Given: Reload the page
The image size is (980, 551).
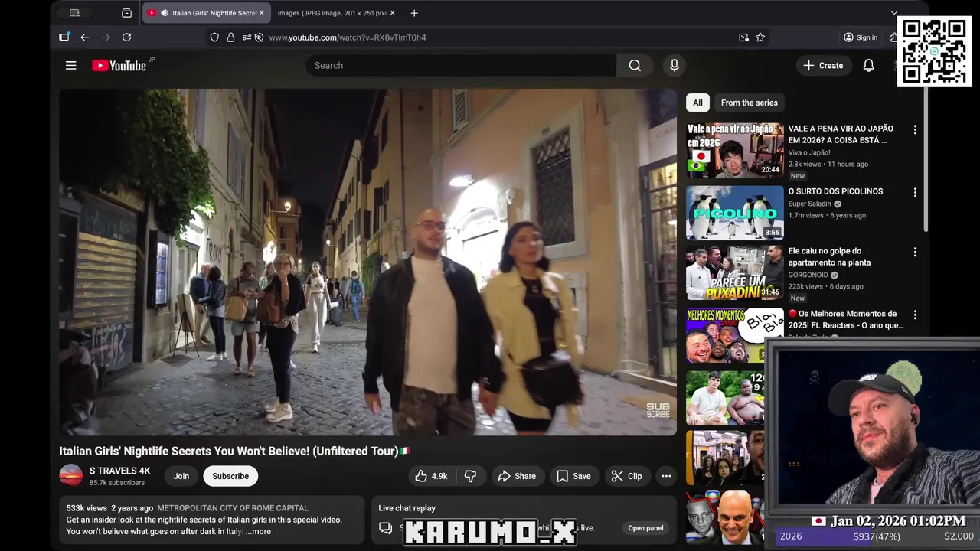Looking at the screenshot, I should 127,37.
